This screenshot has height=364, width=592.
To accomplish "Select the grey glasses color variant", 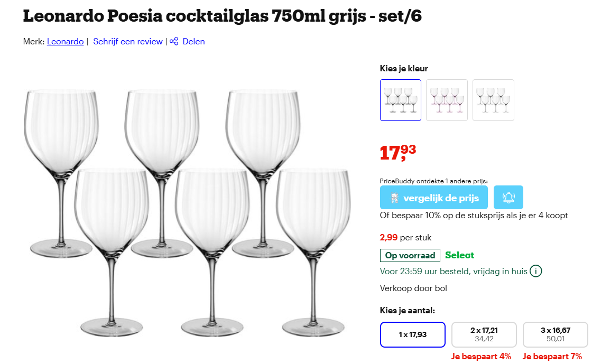I will tap(400, 100).
